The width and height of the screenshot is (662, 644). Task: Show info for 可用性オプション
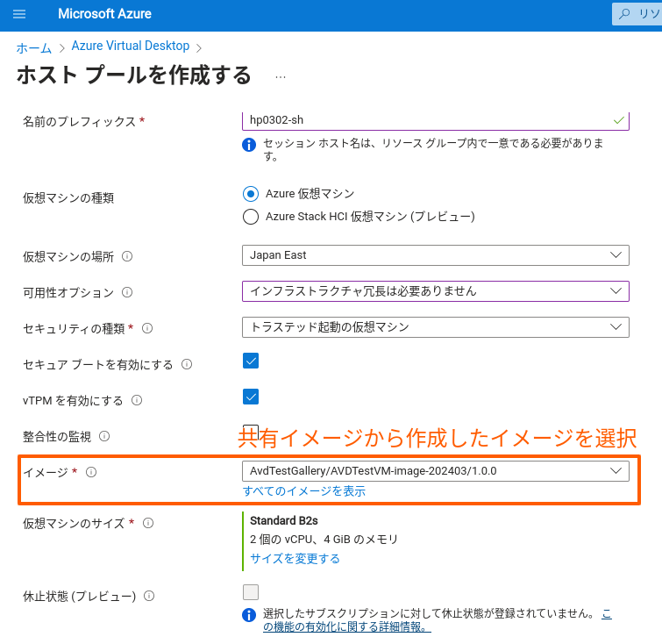(127, 292)
